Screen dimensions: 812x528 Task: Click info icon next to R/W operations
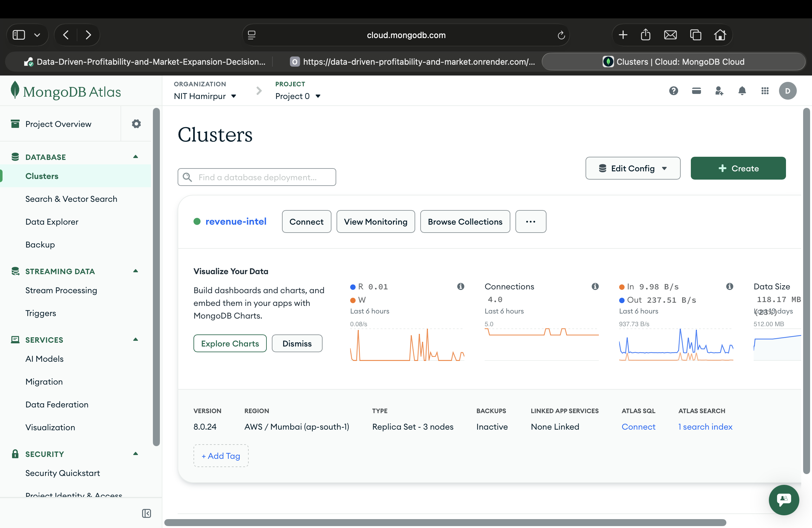coord(461,286)
